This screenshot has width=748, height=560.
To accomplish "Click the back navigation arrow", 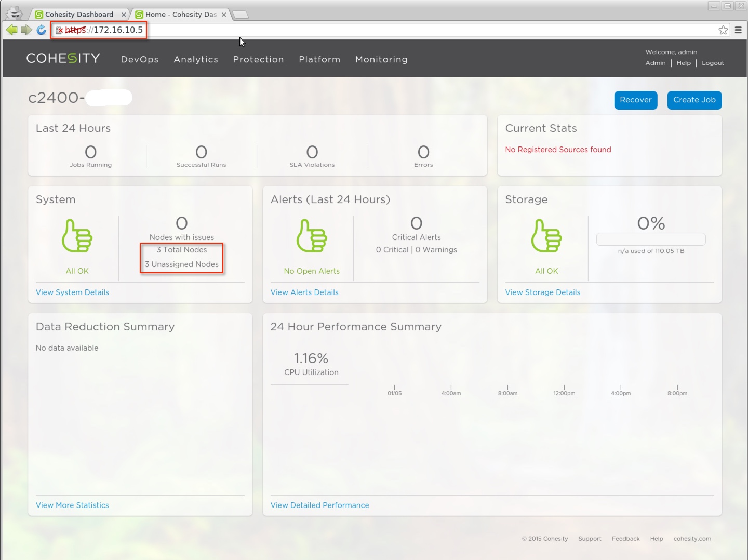I will pos(11,30).
